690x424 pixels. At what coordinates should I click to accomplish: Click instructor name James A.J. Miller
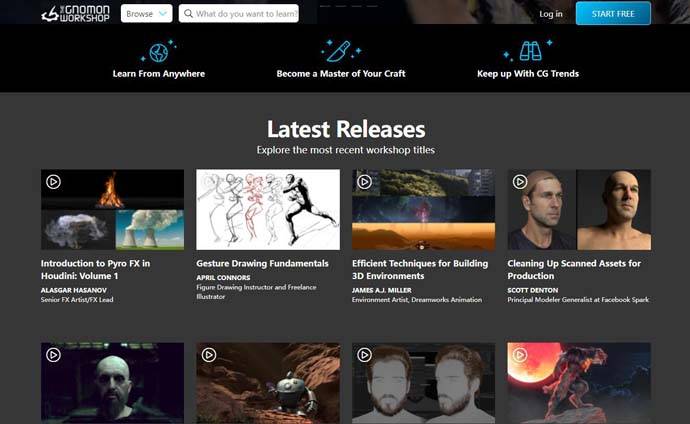[x=382, y=290]
